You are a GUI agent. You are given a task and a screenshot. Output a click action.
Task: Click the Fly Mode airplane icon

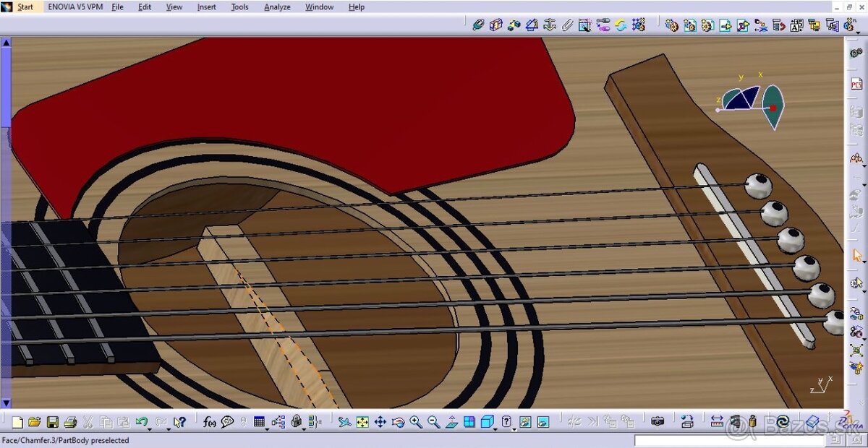pos(345,422)
